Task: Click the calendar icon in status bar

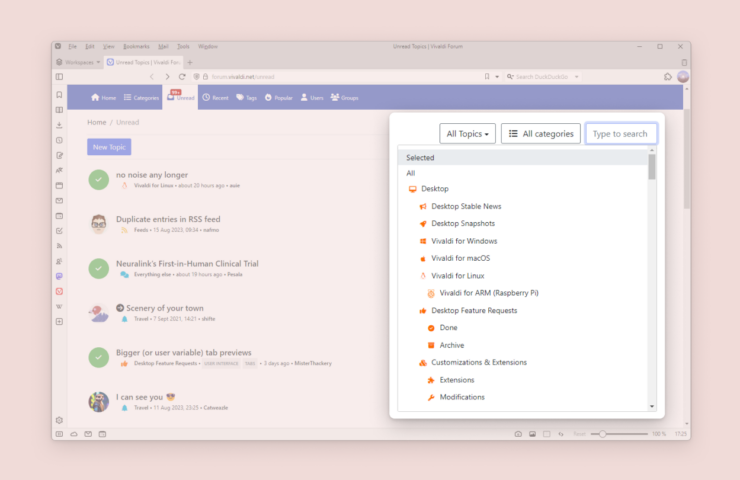Action: tap(102, 434)
